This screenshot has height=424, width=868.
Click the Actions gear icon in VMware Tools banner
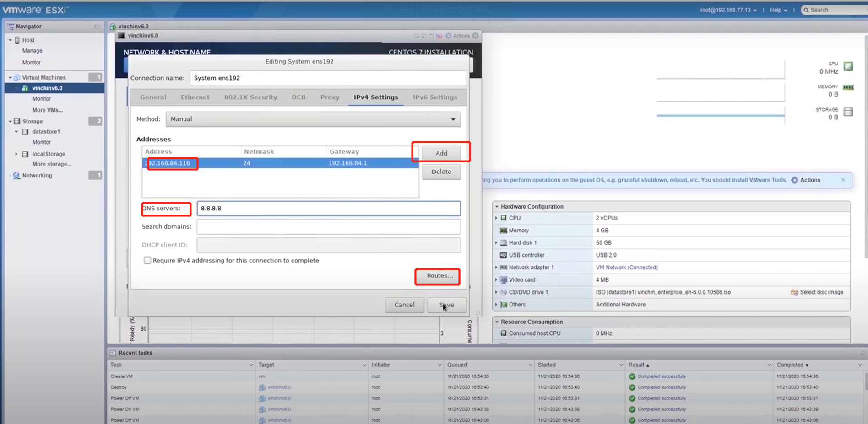[x=795, y=180]
